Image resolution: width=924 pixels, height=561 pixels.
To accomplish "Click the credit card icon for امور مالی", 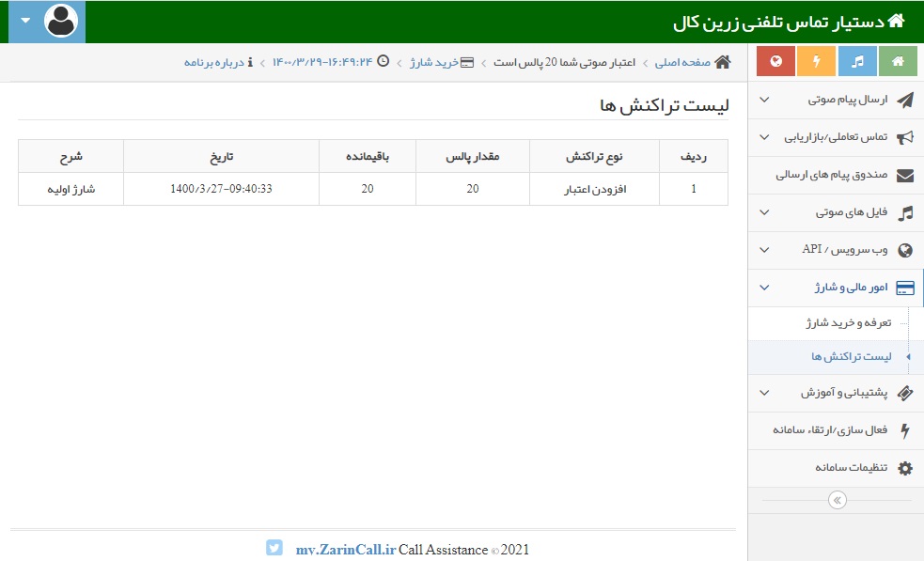I will pyautogui.click(x=905, y=288).
